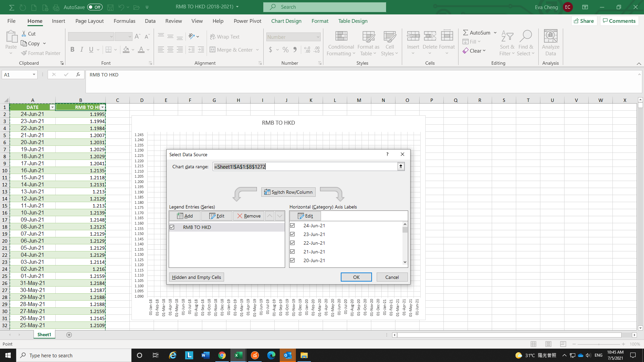Click the Switch Row/Column button

click(x=288, y=192)
